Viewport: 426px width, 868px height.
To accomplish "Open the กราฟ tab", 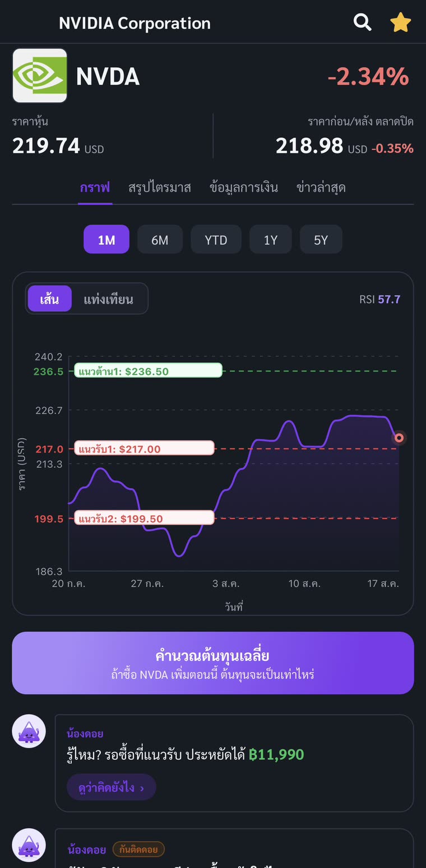I will click(95, 187).
